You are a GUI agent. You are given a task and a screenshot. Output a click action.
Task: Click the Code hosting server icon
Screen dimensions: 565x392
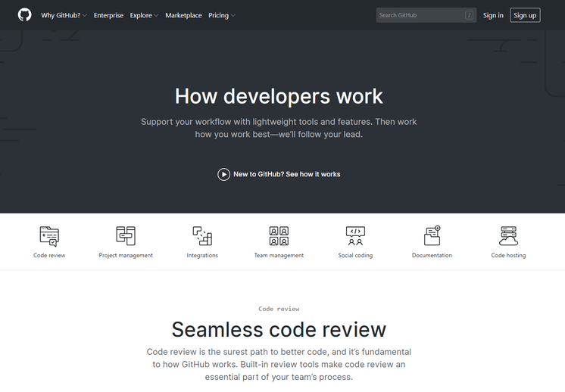(508, 236)
